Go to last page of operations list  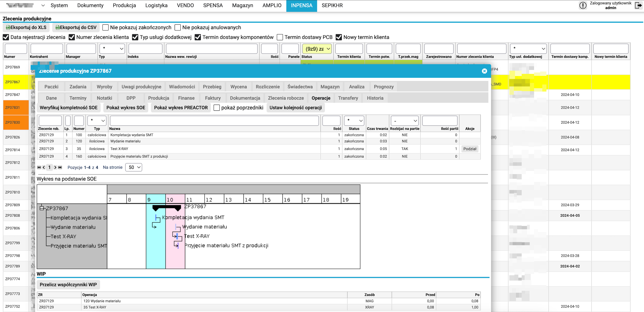tap(60, 167)
